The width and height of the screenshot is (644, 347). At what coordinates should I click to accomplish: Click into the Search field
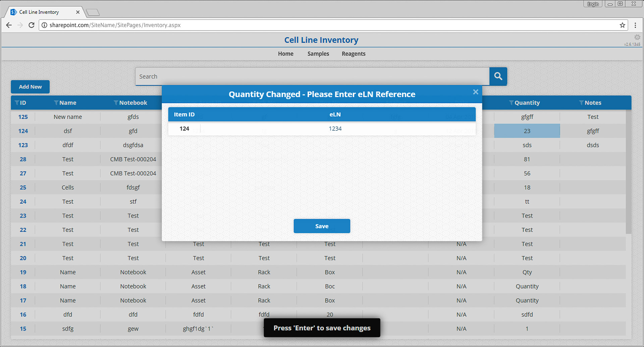click(312, 76)
